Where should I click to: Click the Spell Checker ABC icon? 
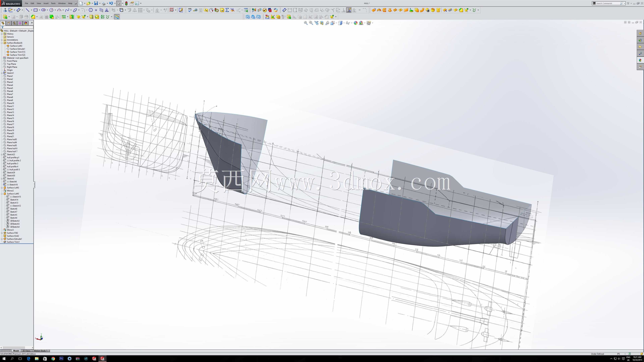190,10
